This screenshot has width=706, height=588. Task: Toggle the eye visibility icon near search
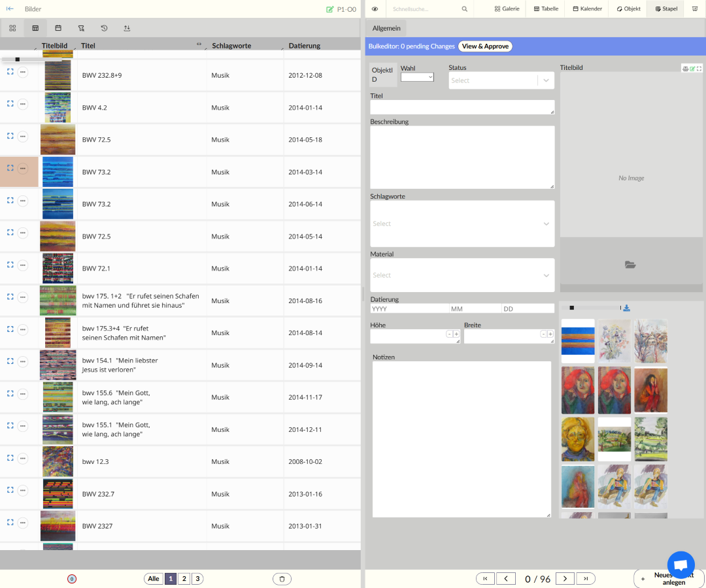click(x=375, y=9)
